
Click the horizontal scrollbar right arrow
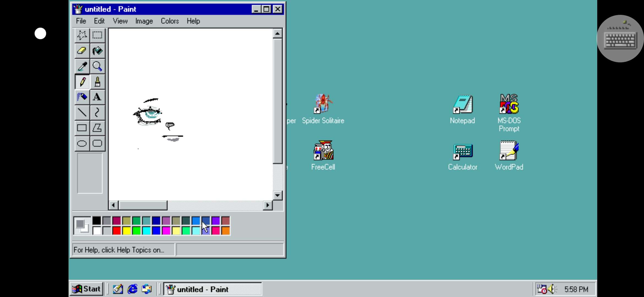coord(268,205)
